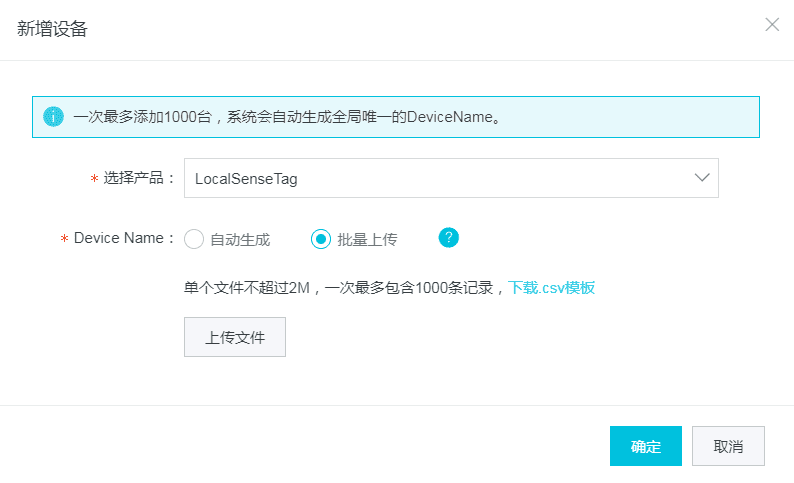The image size is (794, 483).
Task: Click the red asterisk beside 选择产品
Action: [x=94, y=180]
